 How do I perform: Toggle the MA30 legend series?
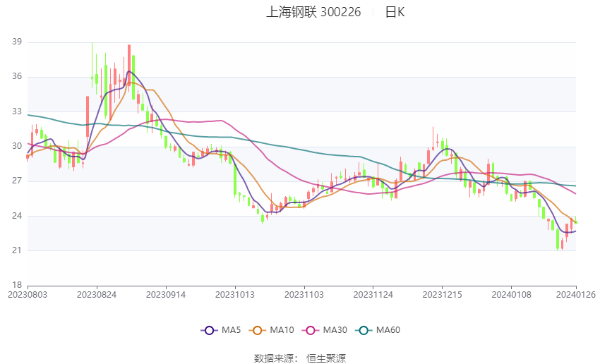325,330
